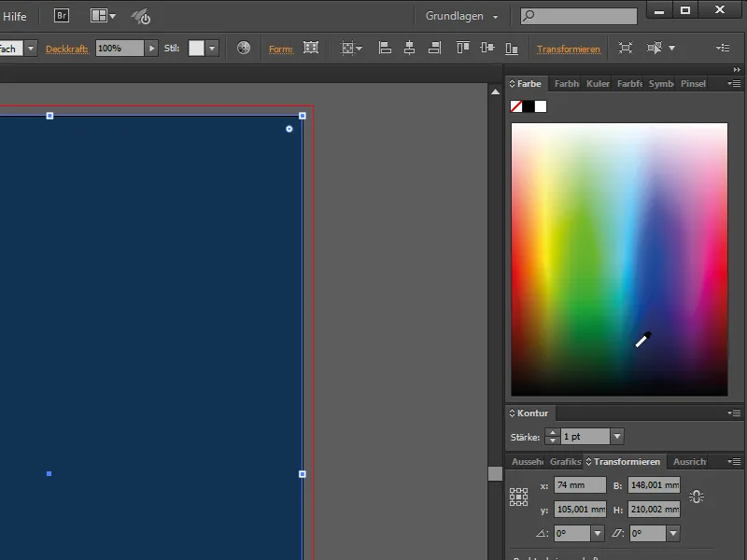Open the Grundlagen workspace switcher
Image resolution: width=747 pixels, height=560 pixels.
(461, 16)
